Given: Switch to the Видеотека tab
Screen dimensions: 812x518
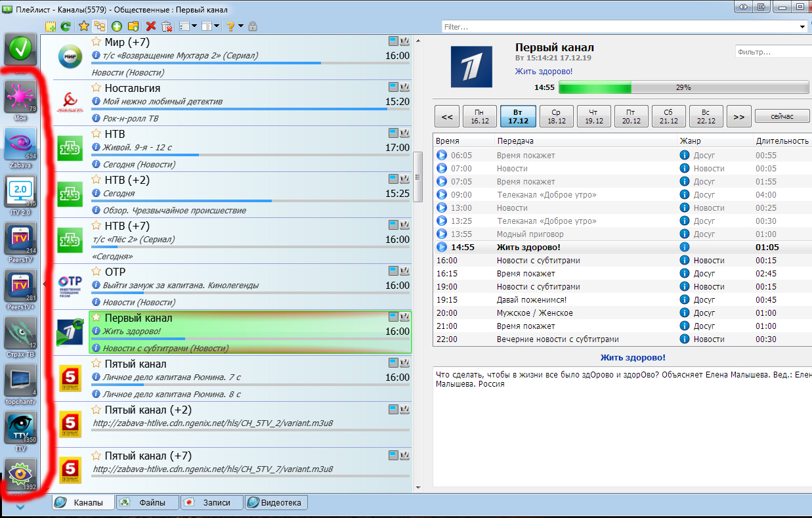Looking at the screenshot, I should tap(276, 502).
